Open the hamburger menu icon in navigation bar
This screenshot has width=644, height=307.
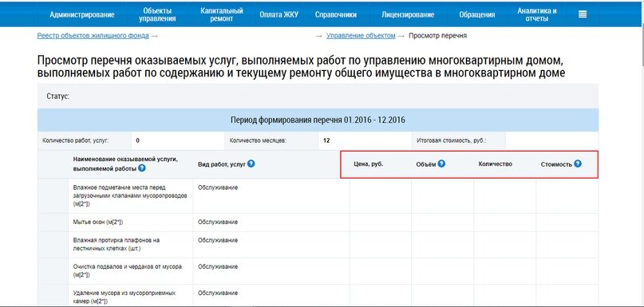click(583, 14)
